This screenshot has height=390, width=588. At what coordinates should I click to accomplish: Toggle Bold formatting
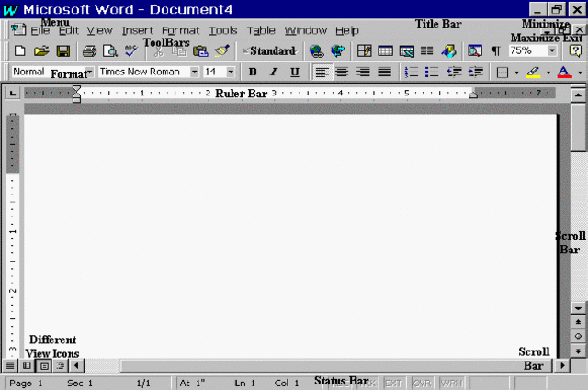pyautogui.click(x=253, y=72)
